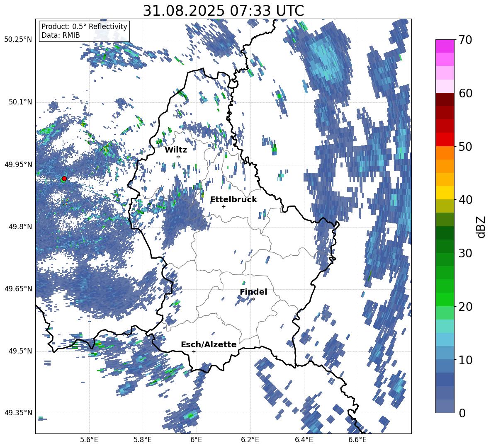Click the 6.4°E longitude label

pyautogui.click(x=304, y=440)
